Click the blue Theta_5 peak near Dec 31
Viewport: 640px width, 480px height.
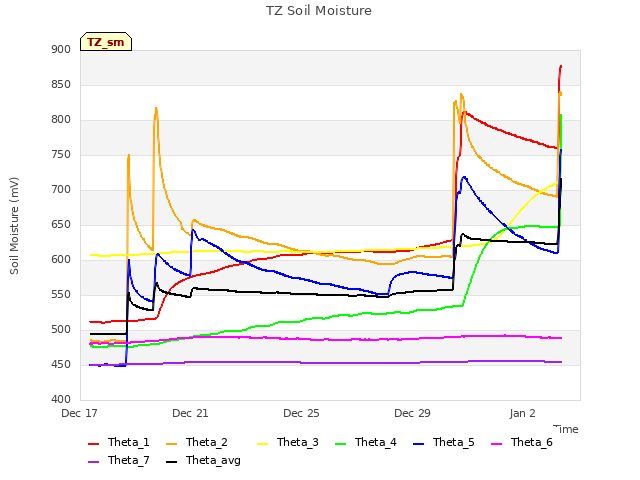click(464, 177)
